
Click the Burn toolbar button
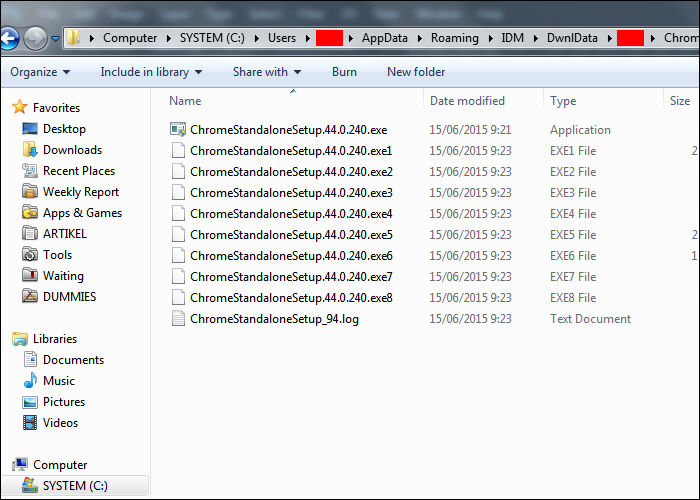[x=344, y=72]
